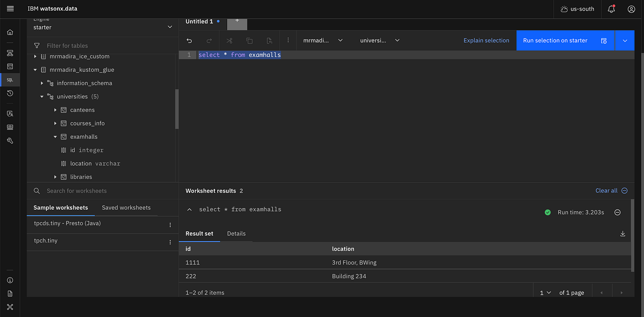
Task: Click the Copy icon in editor toolbar
Action: [x=249, y=40]
